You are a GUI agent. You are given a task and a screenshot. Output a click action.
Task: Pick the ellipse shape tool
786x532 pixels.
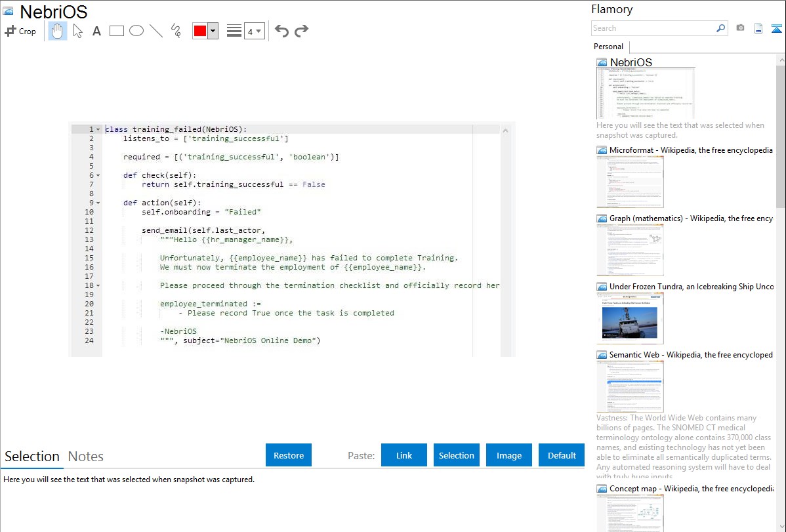136,31
